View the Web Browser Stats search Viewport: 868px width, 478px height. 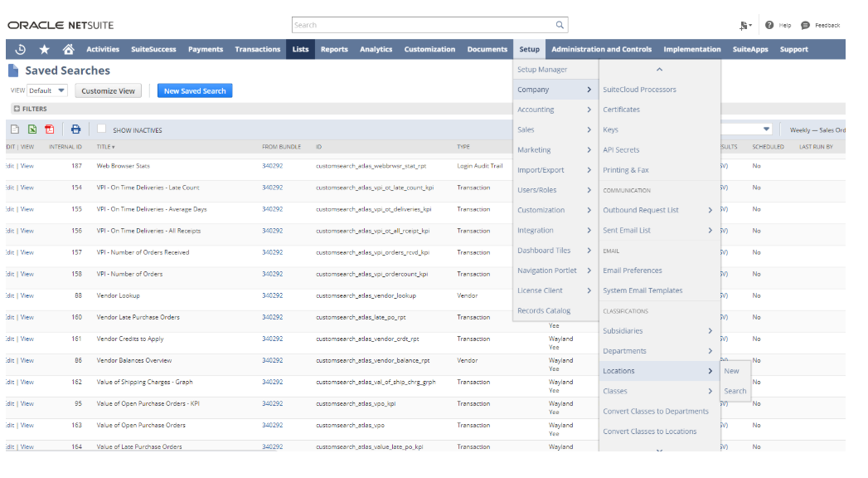27,166
